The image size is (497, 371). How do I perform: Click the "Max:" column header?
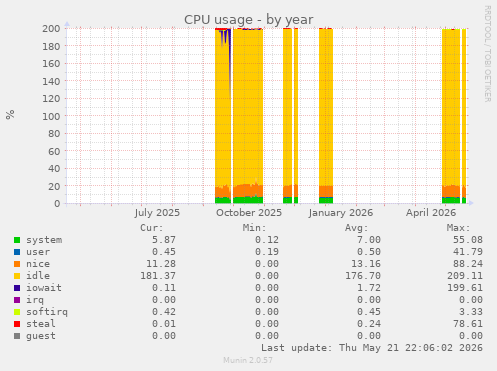(458, 228)
